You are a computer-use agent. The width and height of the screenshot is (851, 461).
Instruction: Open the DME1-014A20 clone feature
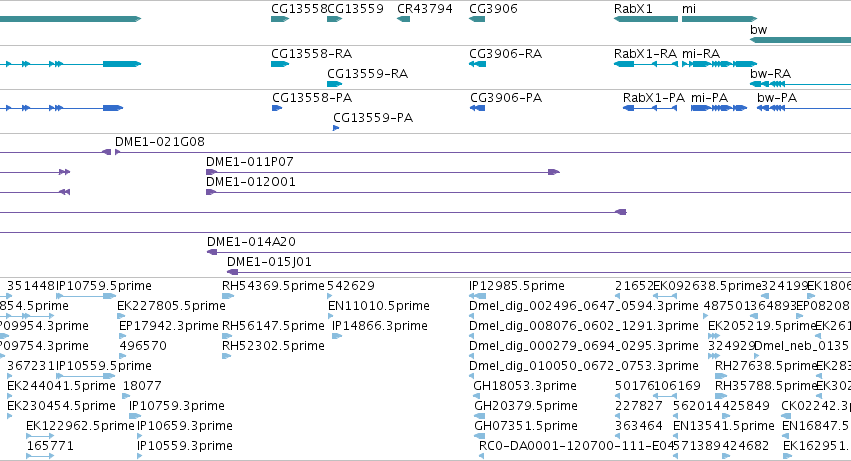[529, 252]
